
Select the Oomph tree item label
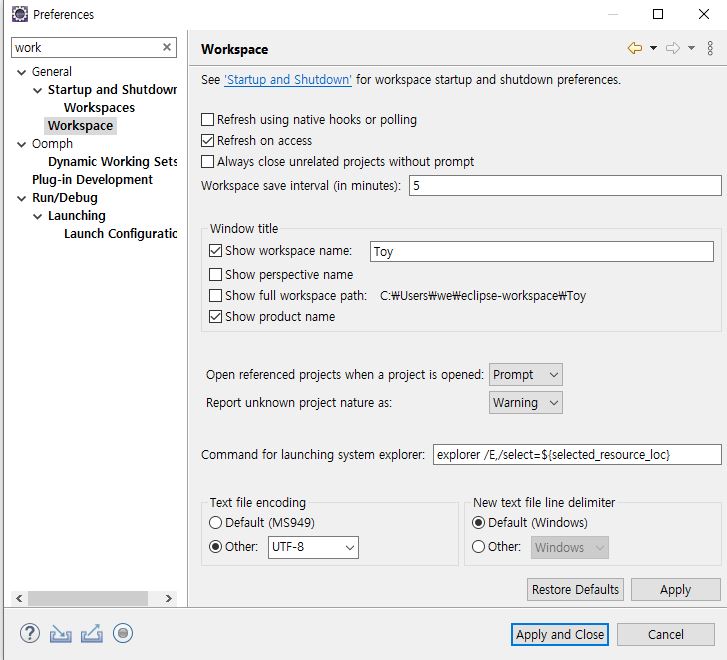[x=52, y=144]
